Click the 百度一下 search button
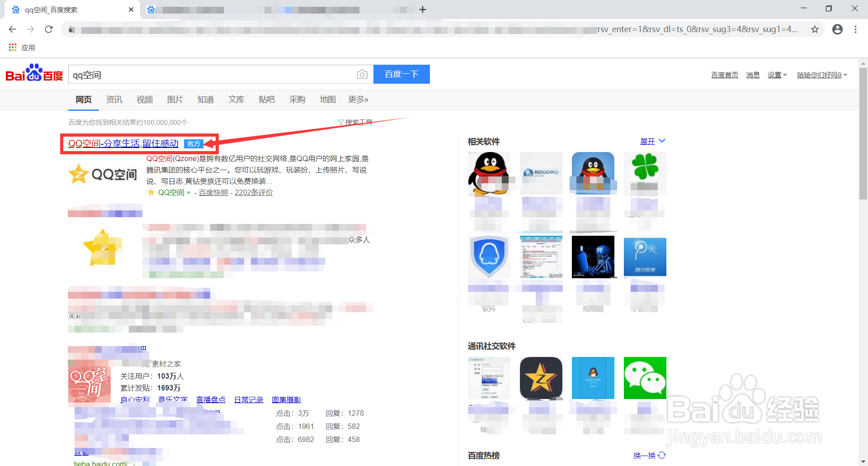This screenshot has width=868, height=466. tap(401, 74)
